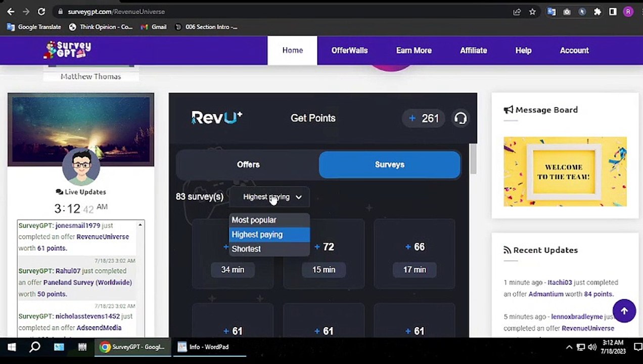Open the 66 point 17 min survey
The width and height of the screenshot is (643, 364).
point(415,254)
